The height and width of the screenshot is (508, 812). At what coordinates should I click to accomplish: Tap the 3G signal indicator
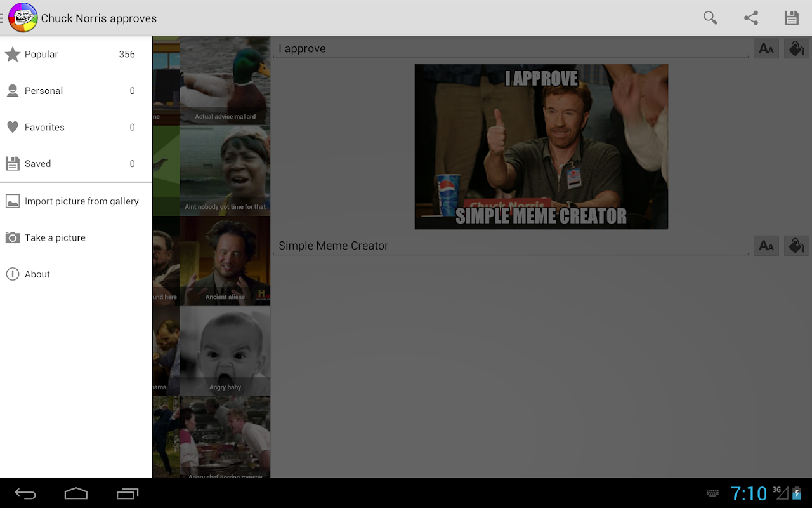(780, 492)
